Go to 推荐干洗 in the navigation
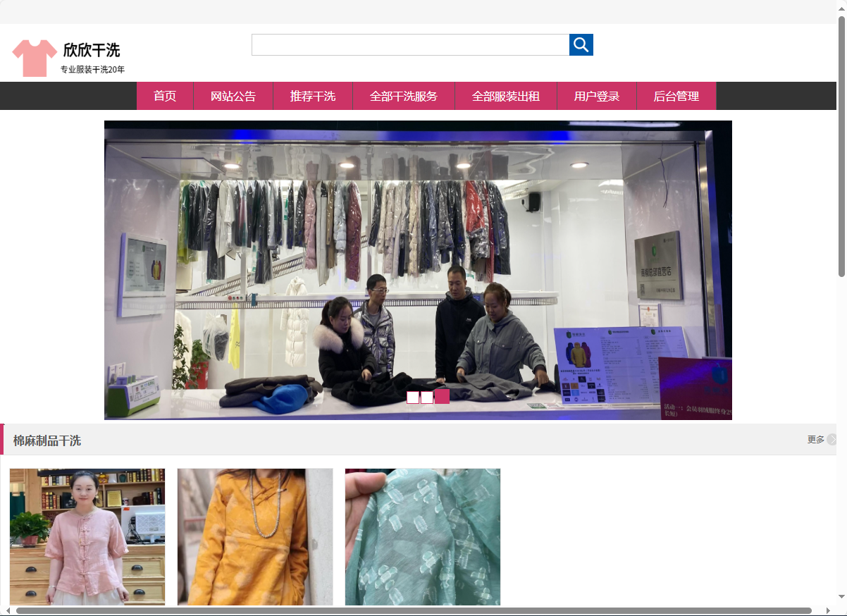This screenshot has height=616, width=847. point(313,96)
